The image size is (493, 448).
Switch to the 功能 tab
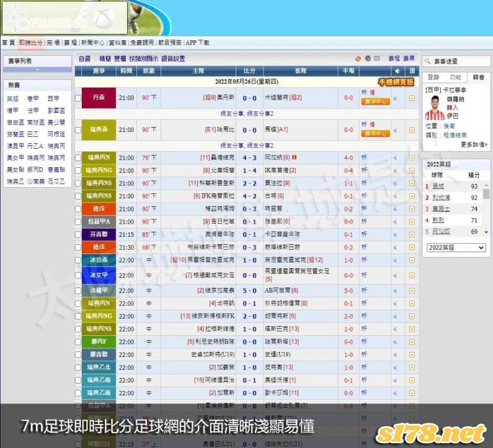(x=455, y=77)
